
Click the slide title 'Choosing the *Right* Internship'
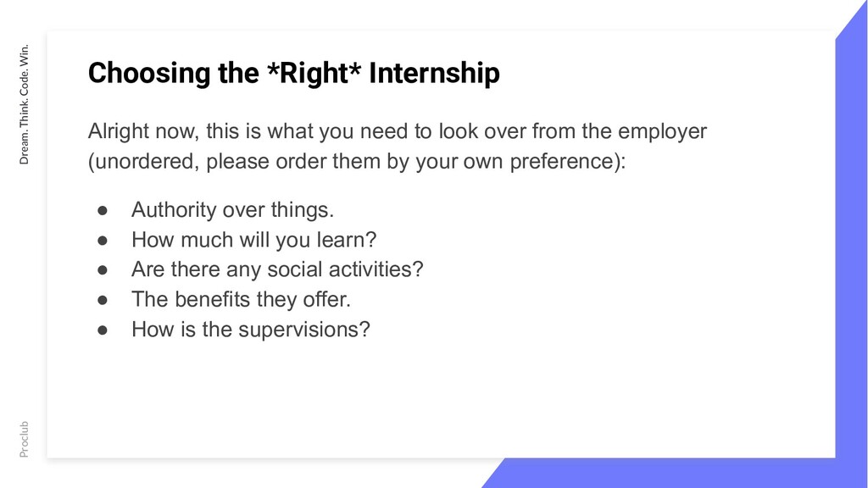coord(293,74)
